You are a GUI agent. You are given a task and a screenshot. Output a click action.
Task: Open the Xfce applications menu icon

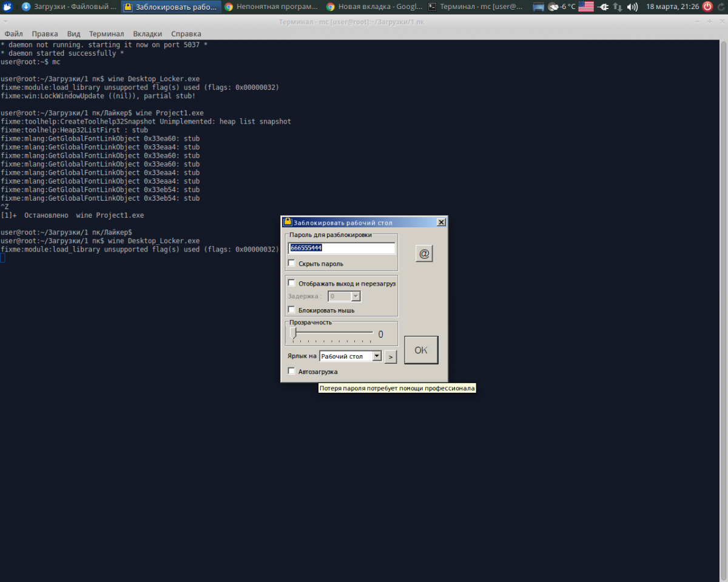pyautogui.click(x=7, y=7)
